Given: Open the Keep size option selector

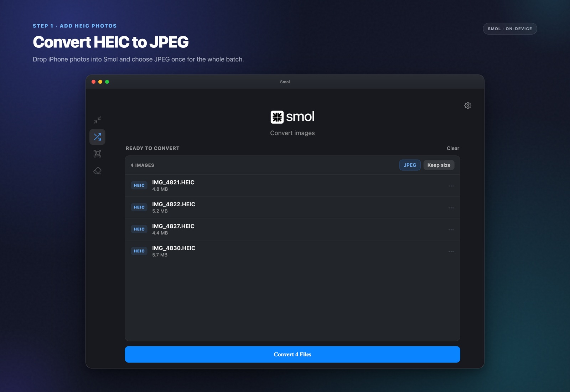Looking at the screenshot, I should click(x=439, y=165).
